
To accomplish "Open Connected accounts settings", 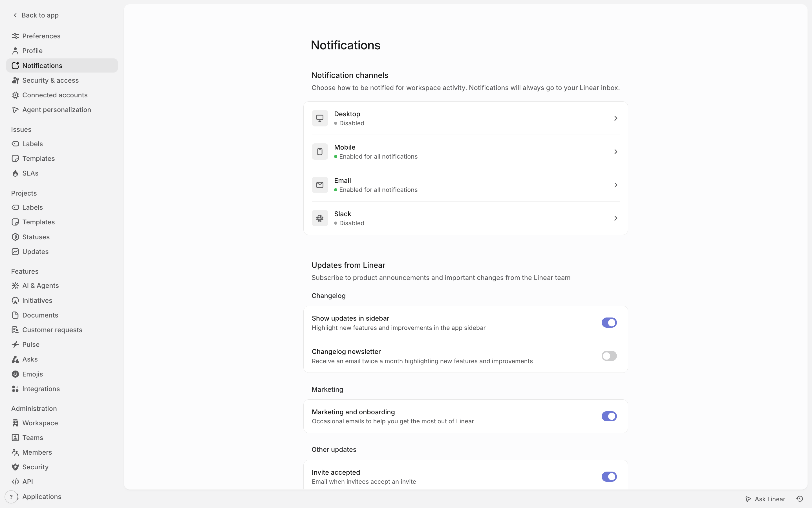I will tap(62, 95).
